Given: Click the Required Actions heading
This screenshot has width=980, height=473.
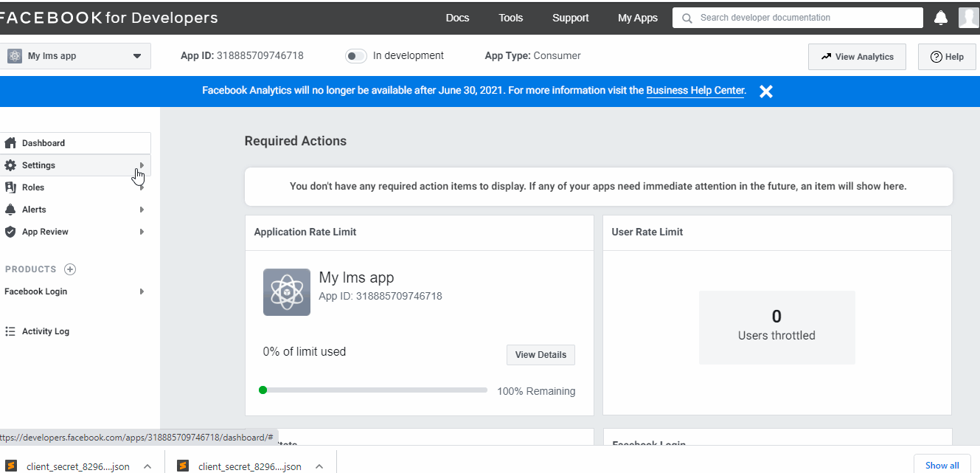Looking at the screenshot, I should point(296,141).
